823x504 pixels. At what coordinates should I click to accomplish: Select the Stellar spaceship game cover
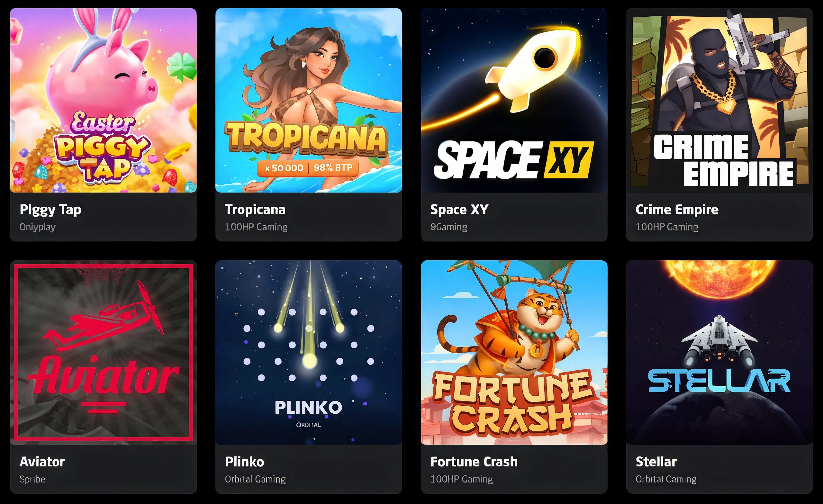pyautogui.click(x=719, y=352)
